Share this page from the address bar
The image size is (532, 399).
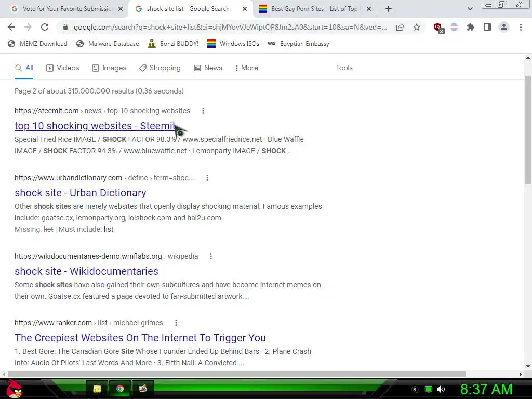click(400, 27)
